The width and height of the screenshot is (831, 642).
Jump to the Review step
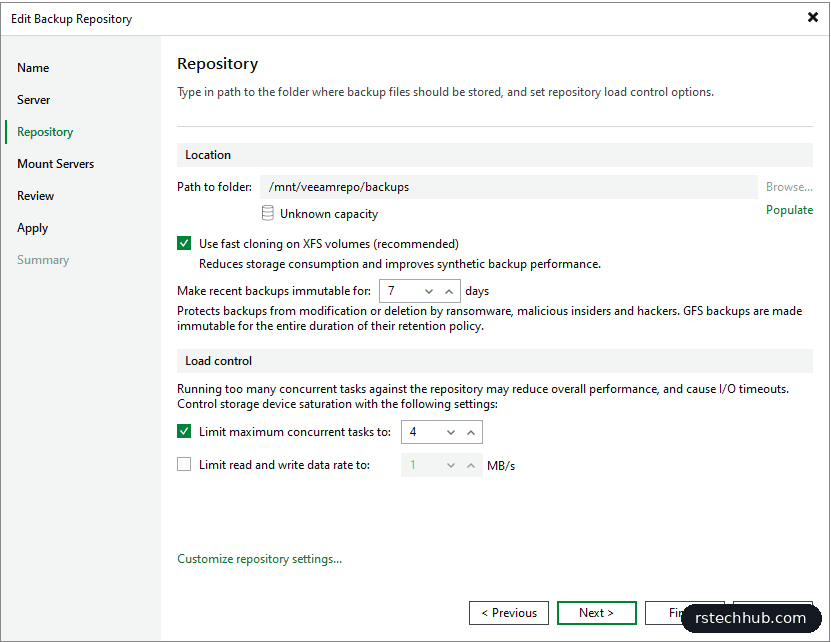(x=36, y=196)
